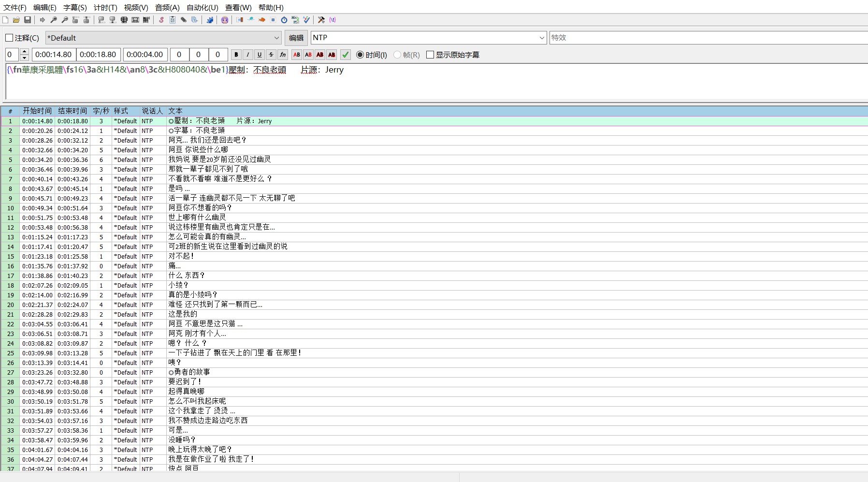The height and width of the screenshot is (482, 868).
Task: Open a subtitle file via the folder icon
Action: click(16, 20)
